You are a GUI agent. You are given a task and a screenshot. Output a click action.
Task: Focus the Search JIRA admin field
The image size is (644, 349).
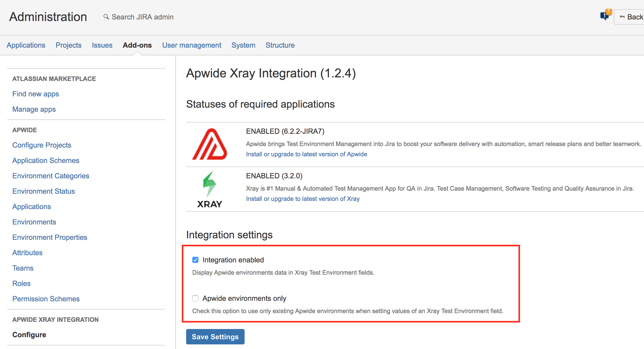143,17
